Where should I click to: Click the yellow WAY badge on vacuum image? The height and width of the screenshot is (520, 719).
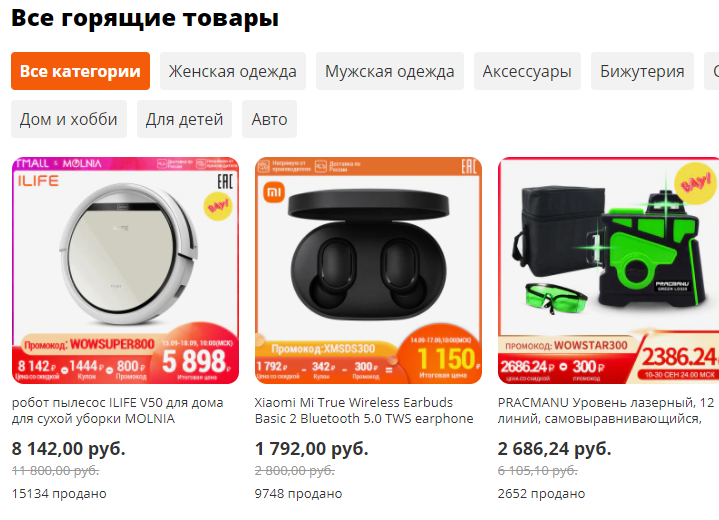click(x=218, y=206)
